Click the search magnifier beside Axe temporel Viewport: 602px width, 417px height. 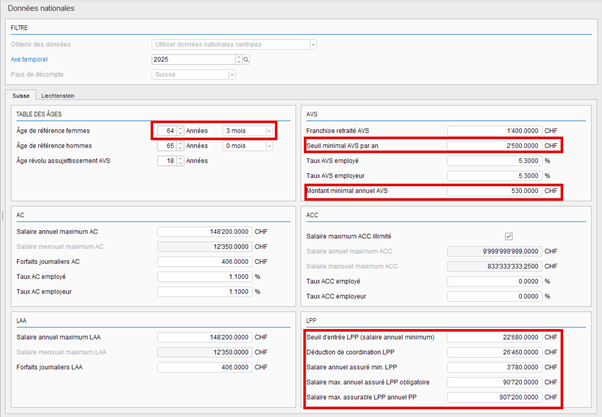pos(246,60)
